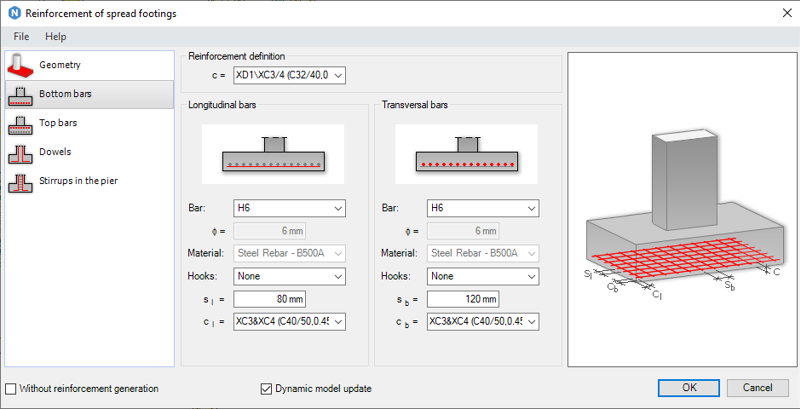Uncheck Dynamic model update checkbox

pyautogui.click(x=266, y=389)
